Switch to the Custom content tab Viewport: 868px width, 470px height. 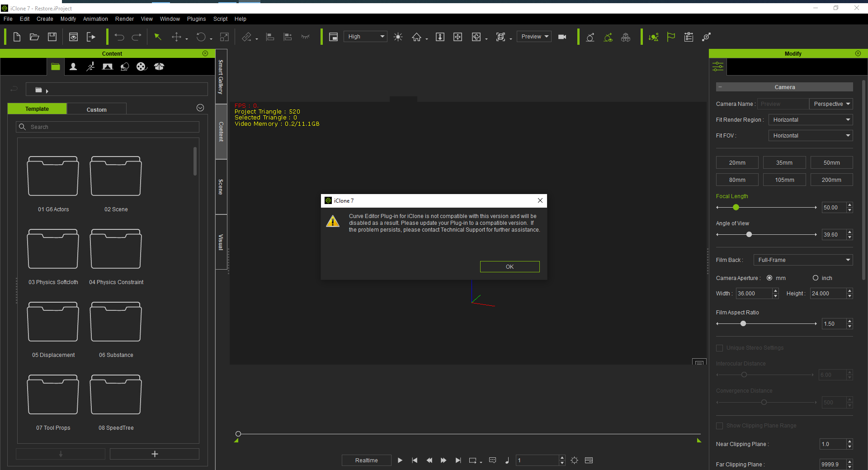tap(97, 109)
